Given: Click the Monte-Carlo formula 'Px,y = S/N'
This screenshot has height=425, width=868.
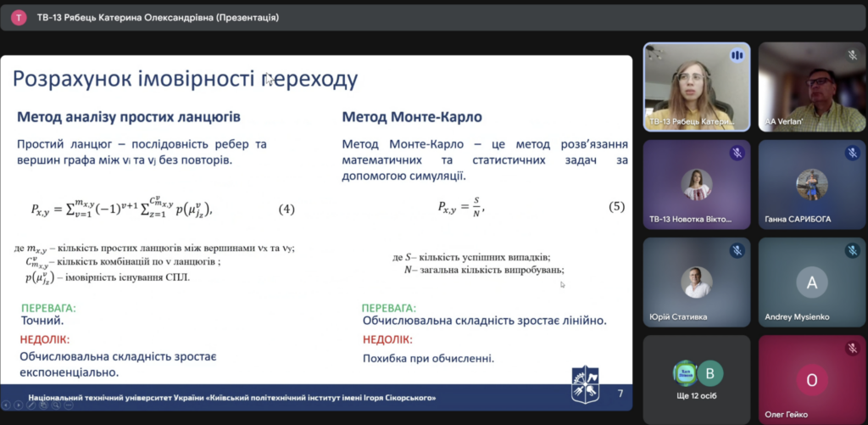Looking at the screenshot, I should [462, 208].
